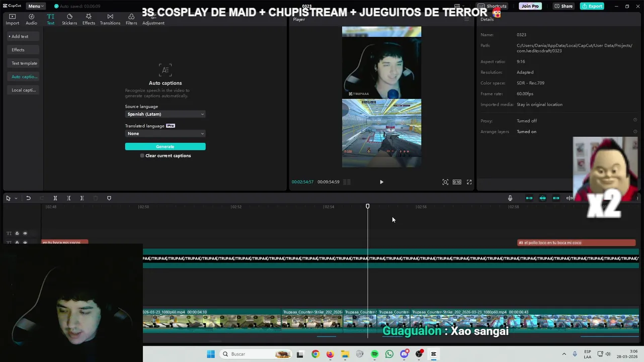
Task: Click the record voiceover microphone icon
Action: point(510,198)
